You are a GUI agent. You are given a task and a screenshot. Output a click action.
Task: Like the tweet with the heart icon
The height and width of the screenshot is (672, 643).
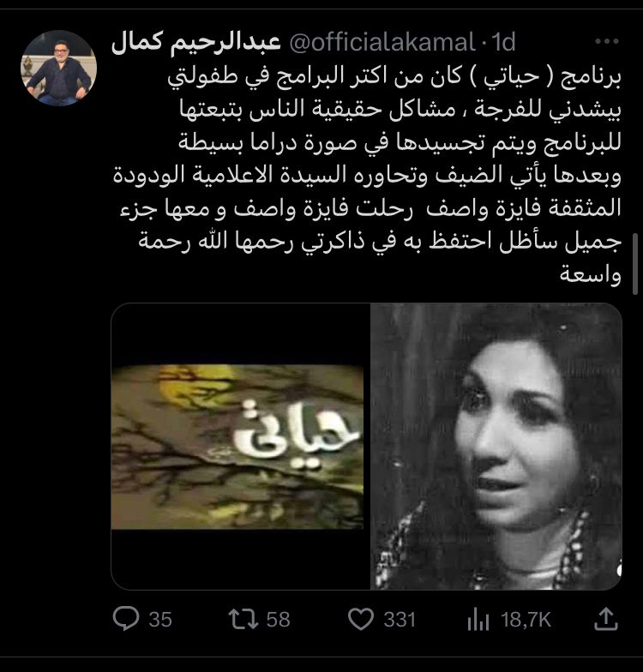(x=360, y=619)
